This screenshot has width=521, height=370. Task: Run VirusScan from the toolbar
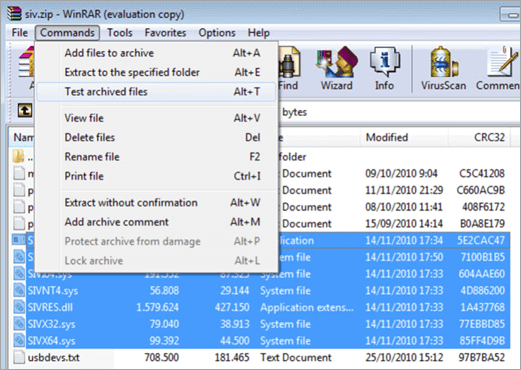click(443, 69)
